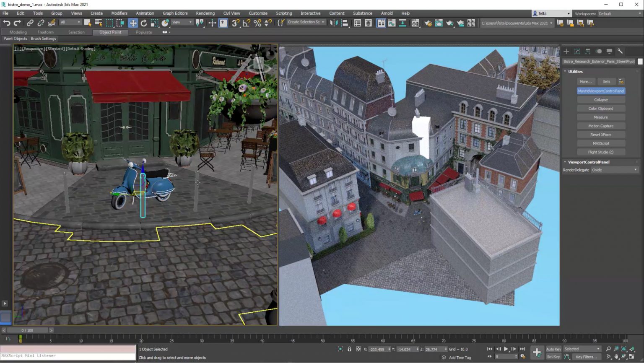Activate the Select Object tool
This screenshot has width=644, height=363.
pyautogui.click(x=88, y=23)
